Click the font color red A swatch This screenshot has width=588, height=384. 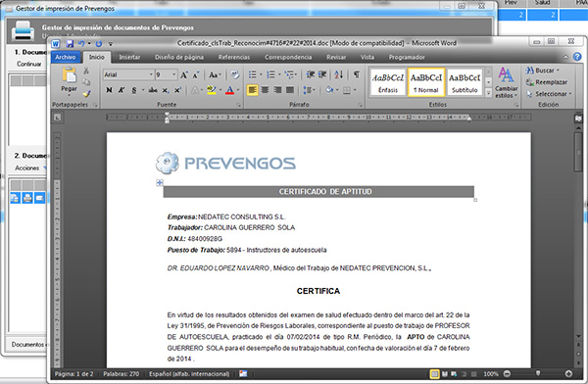(x=230, y=90)
